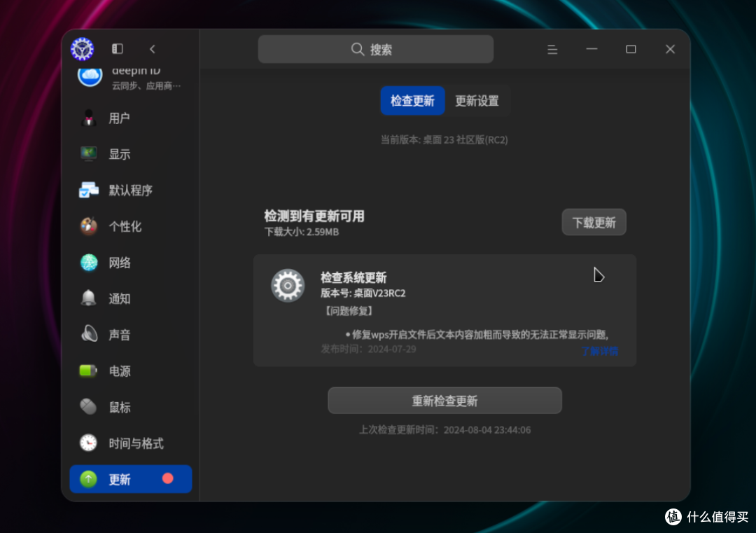Select the 更新 sidebar entry
Image resolution: width=756 pixels, height=533 pixels.
coord(131,479)
